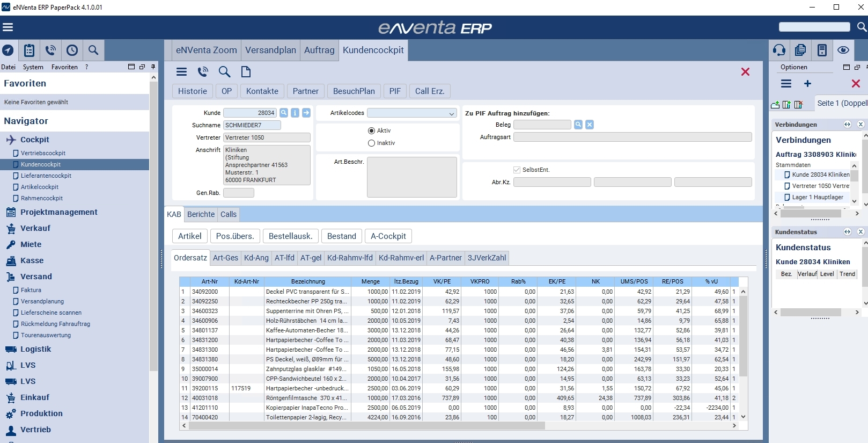This screenshot has width=868, height=443.
Task: Switch to the Kd-Rahmv-lfd tab
Action: pyautogui.click(x=350, y=258)
